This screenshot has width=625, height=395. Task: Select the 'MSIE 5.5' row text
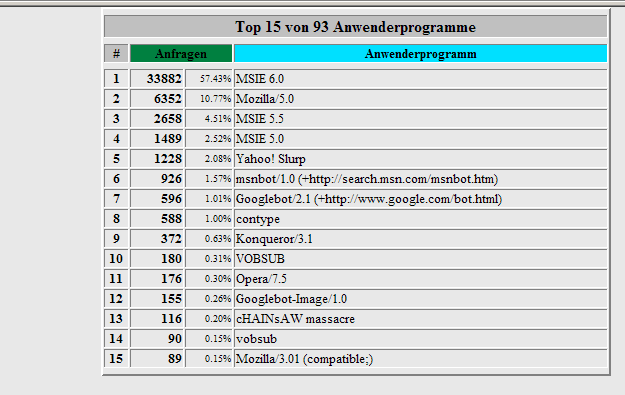click(x=260, y=119)
